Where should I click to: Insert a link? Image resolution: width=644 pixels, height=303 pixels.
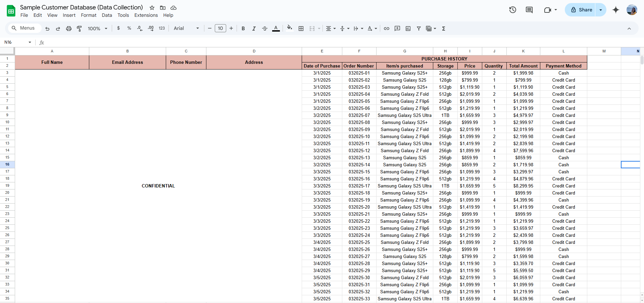pos(387,29)
